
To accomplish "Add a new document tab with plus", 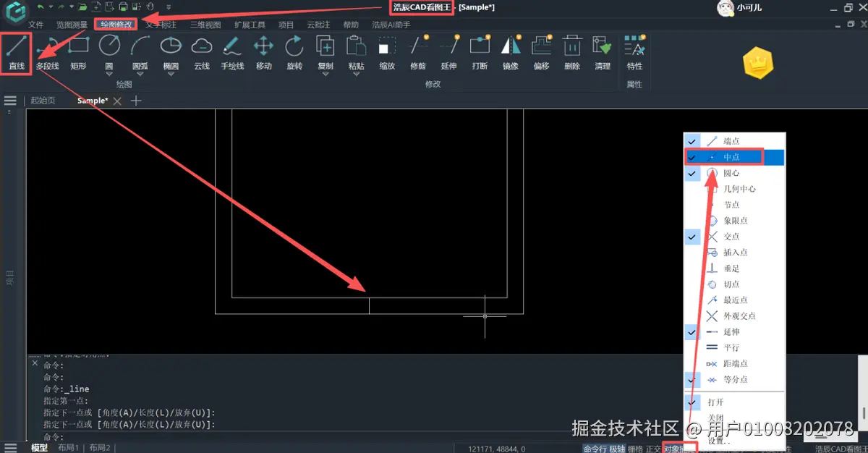I will tap(136, 101).
